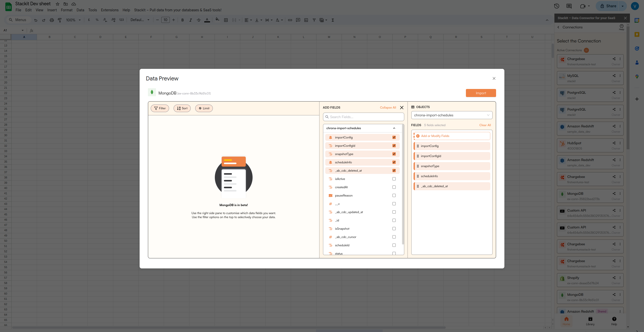Open the Format menu

point(66,10)
